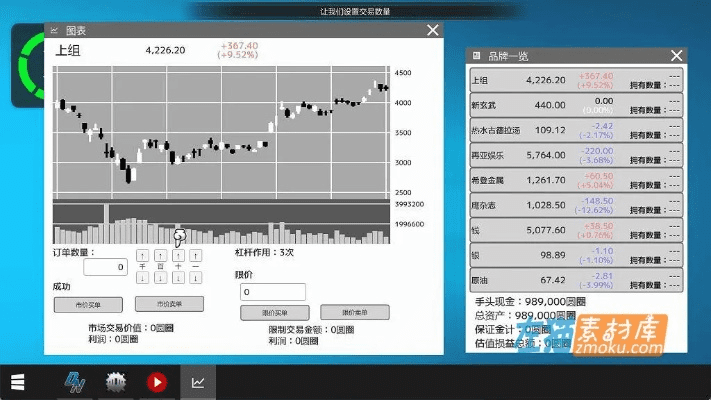Viewport: 711px width, 400px height.
Task: Click the volume bar chart
Action: tap(221, 224)
